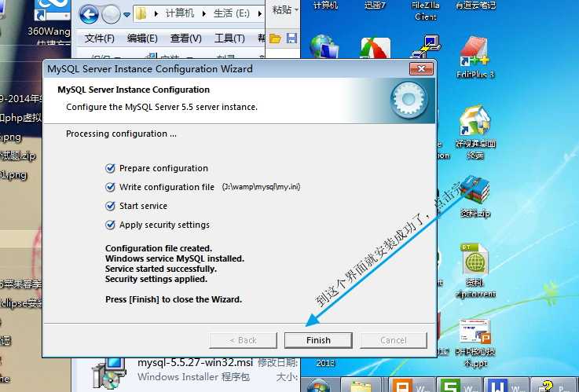
Task: Click 'Service started successfully.' message
Action: click(161, 269)
